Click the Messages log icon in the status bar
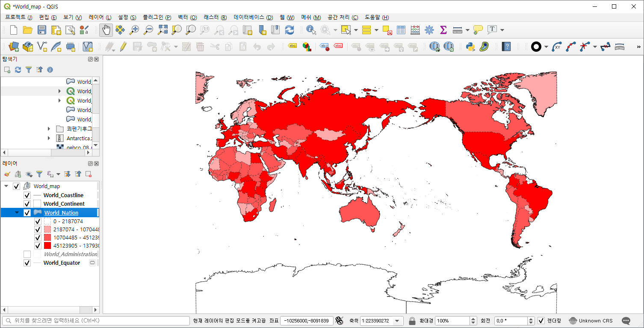 coord(626,320)
